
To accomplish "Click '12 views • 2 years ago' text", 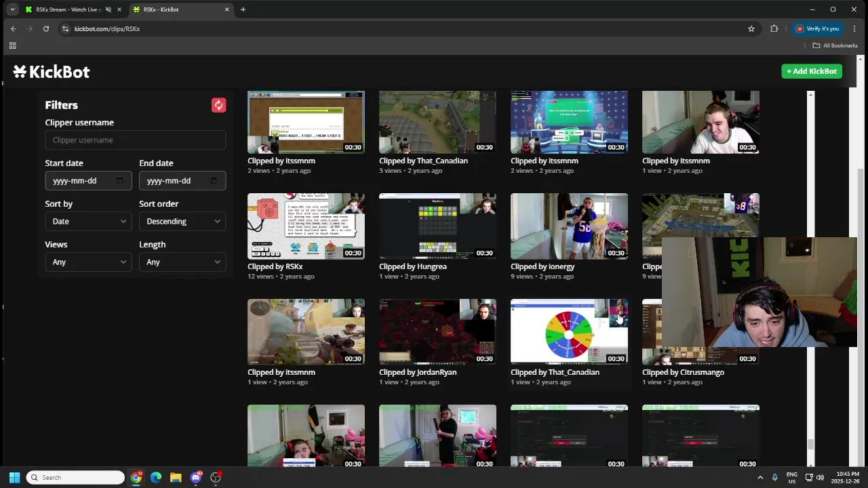I will click(x=281, y=277).
